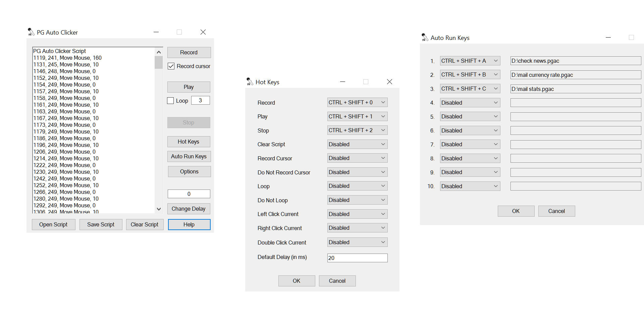The image size is (644, 323).
Task: Open Auto Run Keys slot 10 dropdown
Action: 470,186
